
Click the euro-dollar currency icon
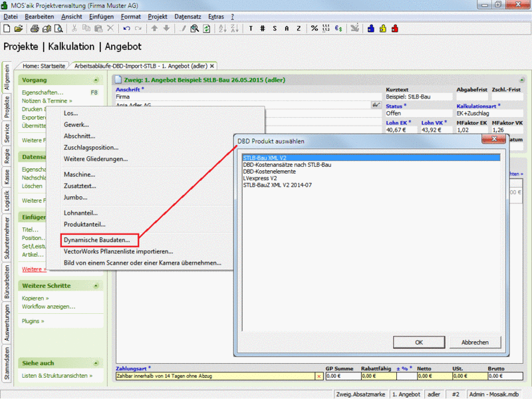(338, 29)
